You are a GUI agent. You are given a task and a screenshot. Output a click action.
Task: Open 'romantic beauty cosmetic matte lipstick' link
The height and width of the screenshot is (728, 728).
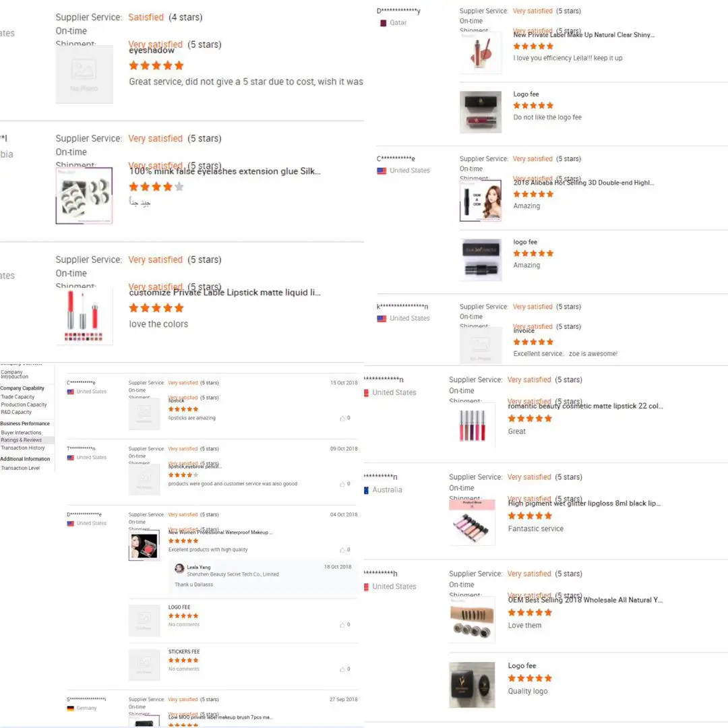coord(586,406)
